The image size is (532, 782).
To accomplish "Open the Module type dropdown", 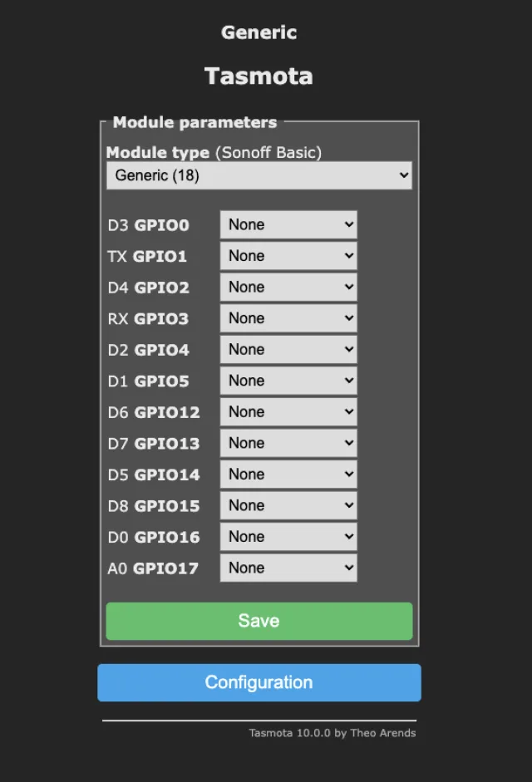I will (259, 175).
